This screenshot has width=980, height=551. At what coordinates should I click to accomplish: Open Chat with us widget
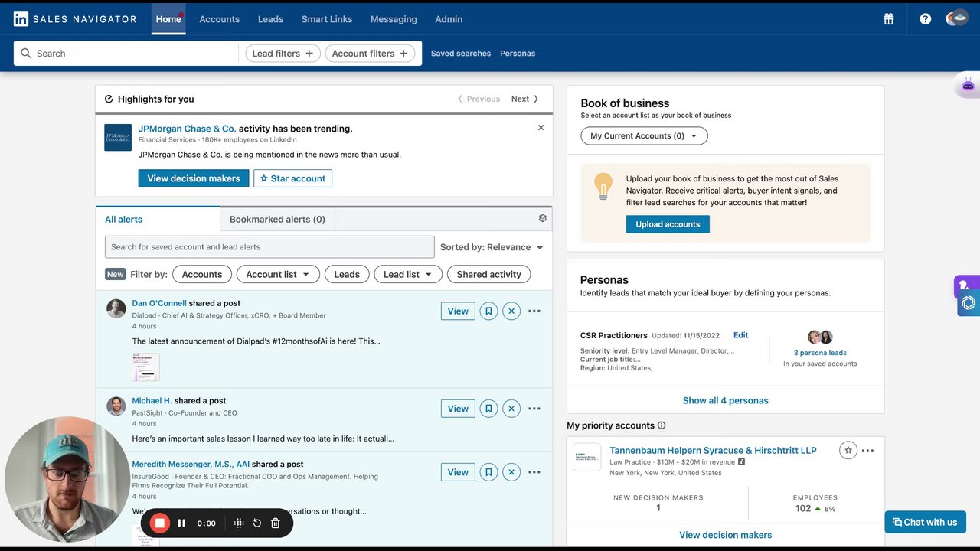point(925,522)
